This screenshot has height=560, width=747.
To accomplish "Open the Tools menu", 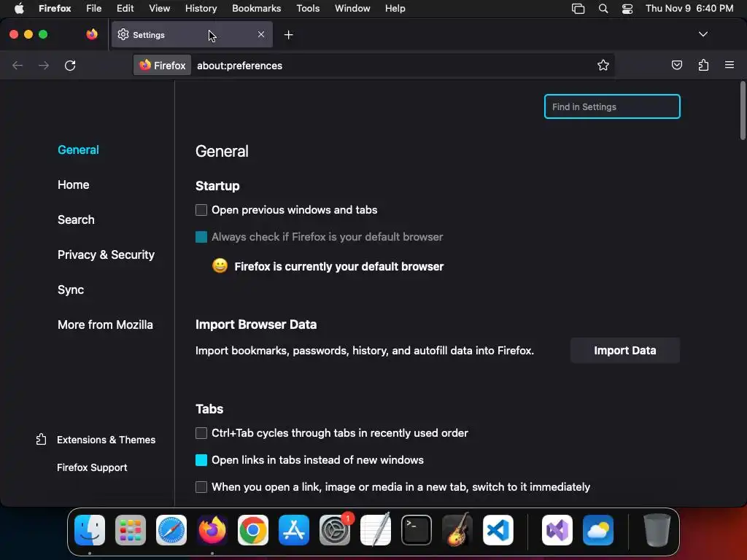I will click(308, 8).
